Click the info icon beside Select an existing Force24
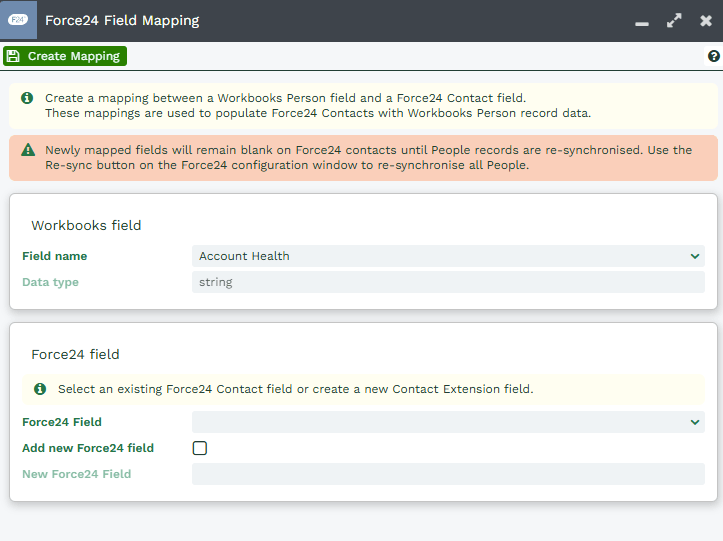 click(x=40, y=389)
